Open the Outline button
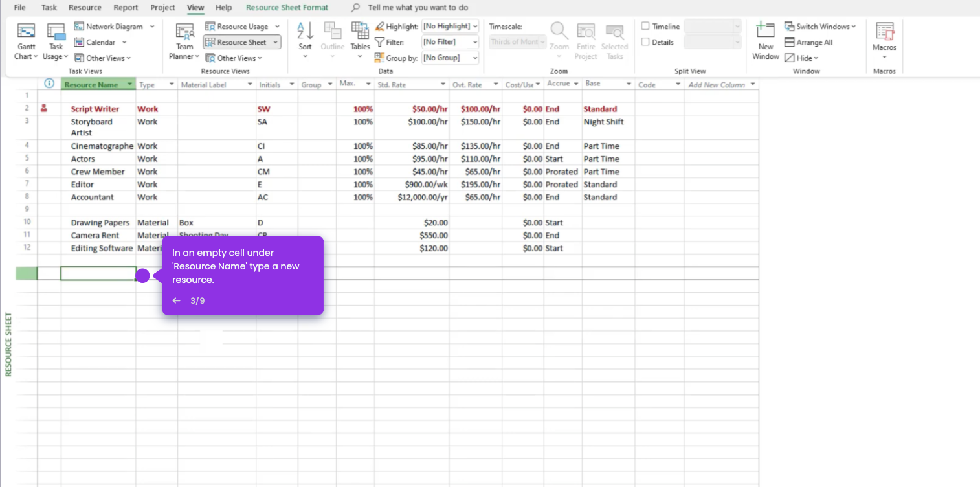The height and width of the screenshot is (487, 980). pos(333,41)
